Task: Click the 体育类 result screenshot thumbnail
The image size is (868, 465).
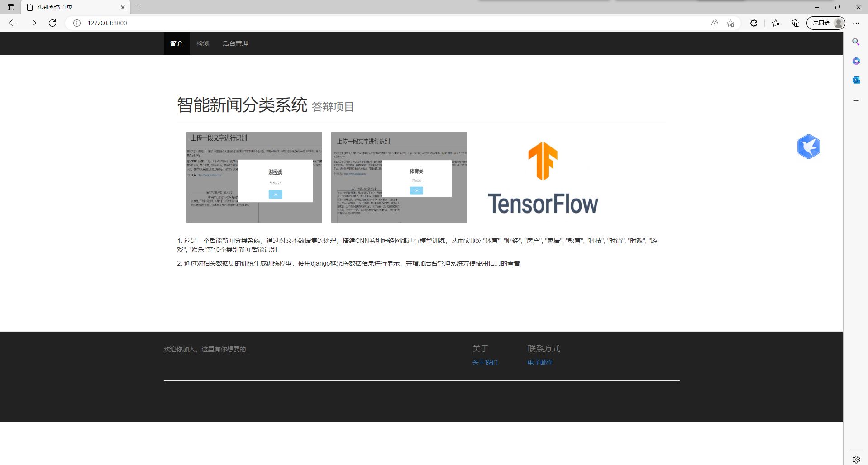Action: point(399,177)
